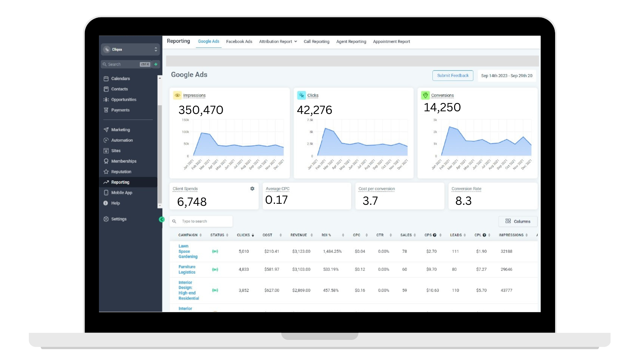This screenshot has height=362, width=644.
Task: Toggle Furniture Logistics status indicator
Action: (x=215, y=269)
